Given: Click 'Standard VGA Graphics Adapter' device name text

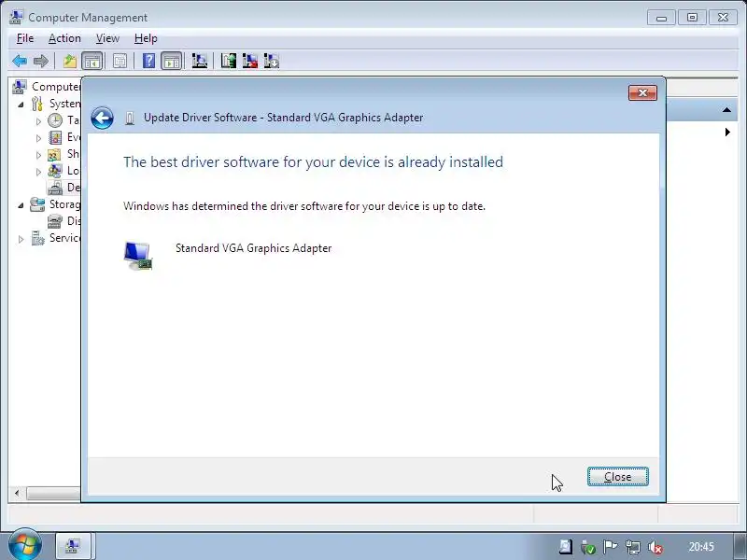Looking at the screenshot, I should (253, 248).
